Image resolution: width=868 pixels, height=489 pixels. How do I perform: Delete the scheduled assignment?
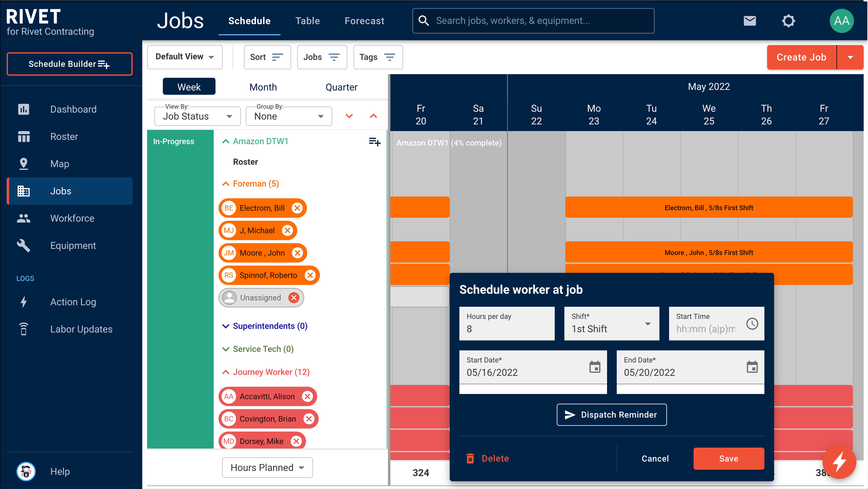pos(488,459)
